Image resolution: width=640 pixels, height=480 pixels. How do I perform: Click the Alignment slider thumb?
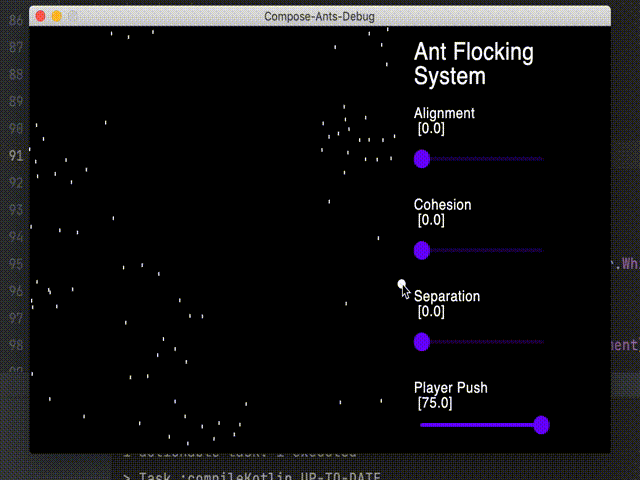click(x=422, y=159)
